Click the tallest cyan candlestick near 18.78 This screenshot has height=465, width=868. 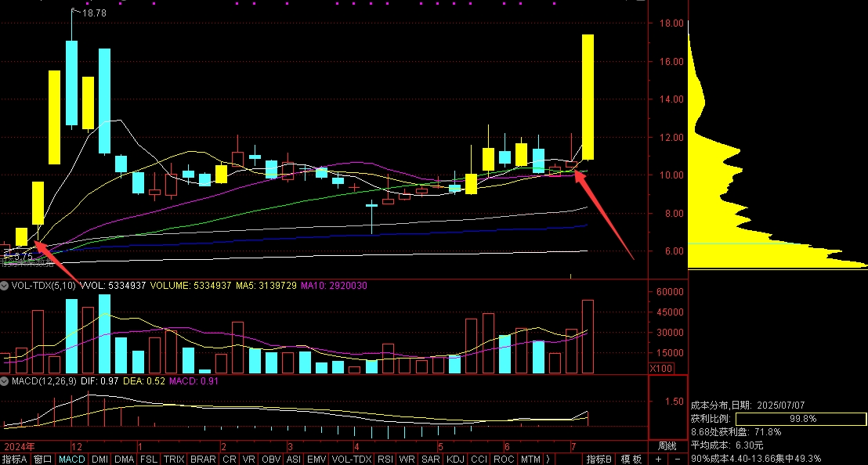(x=71, y=83)
